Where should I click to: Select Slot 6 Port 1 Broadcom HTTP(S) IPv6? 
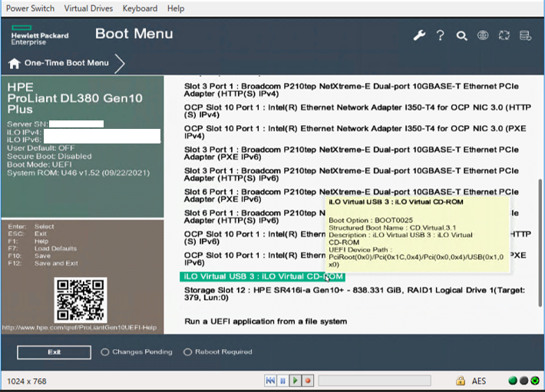click(x=254, y=217)
